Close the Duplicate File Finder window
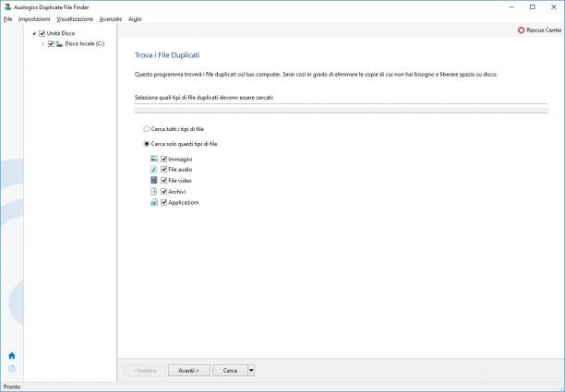Viewport: 565px width, 392px height. (554, 6)
